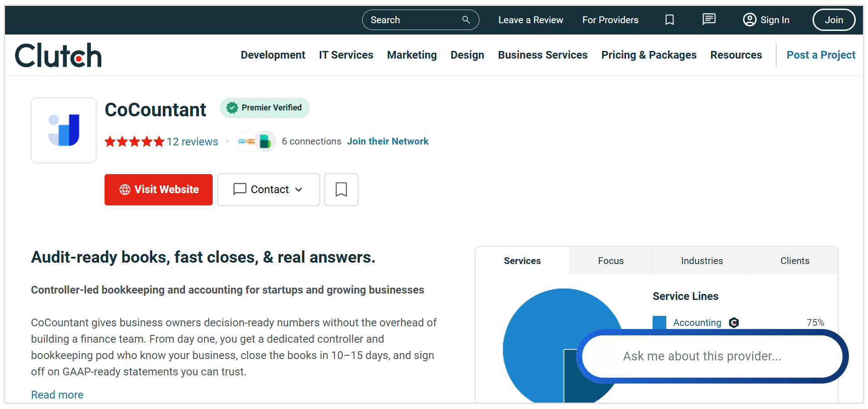Click the Premier Verified check badge icon
This screenshot has height=409, width=868.
[232, 108]
